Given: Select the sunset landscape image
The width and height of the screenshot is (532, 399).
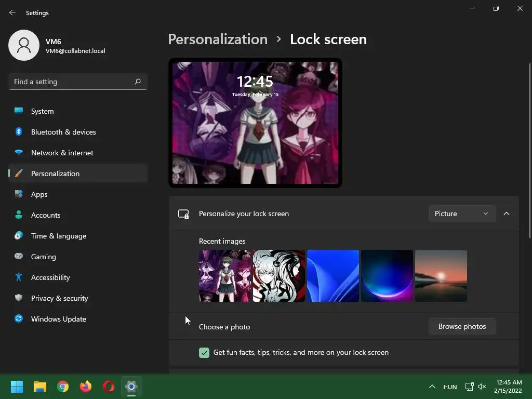Looking at the screenshot, I should pos(441,276).
